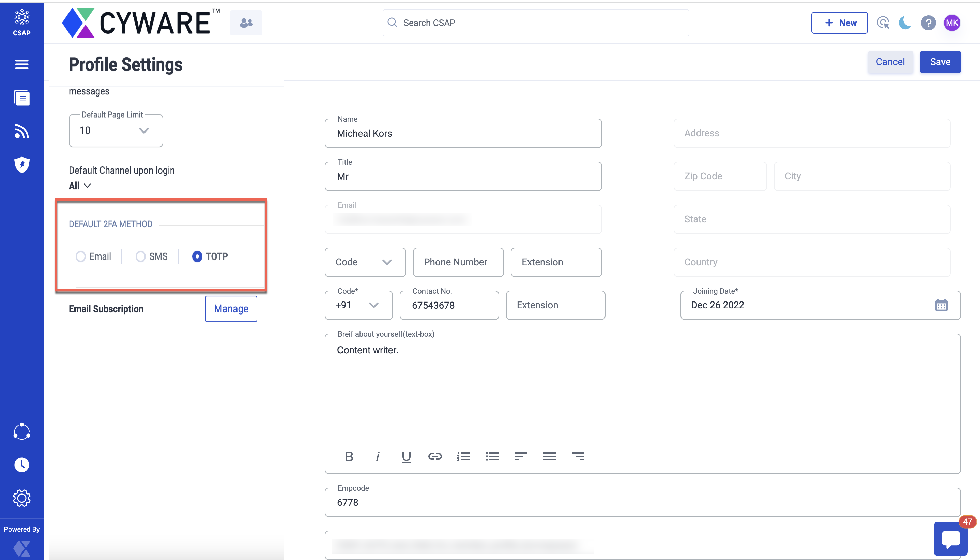Insert bulleted list in text editor
Viewport: 980px width, 560px height.
(492, 456)
